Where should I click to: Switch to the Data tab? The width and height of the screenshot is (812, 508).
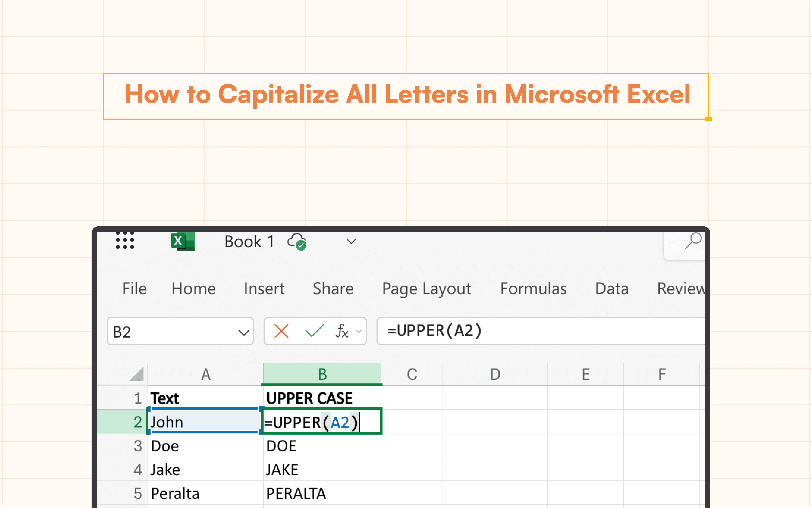click(x=612, y=289)
